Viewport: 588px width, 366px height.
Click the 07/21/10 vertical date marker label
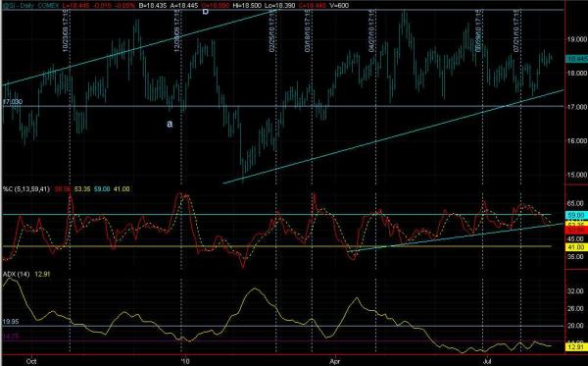coord(516,30)
